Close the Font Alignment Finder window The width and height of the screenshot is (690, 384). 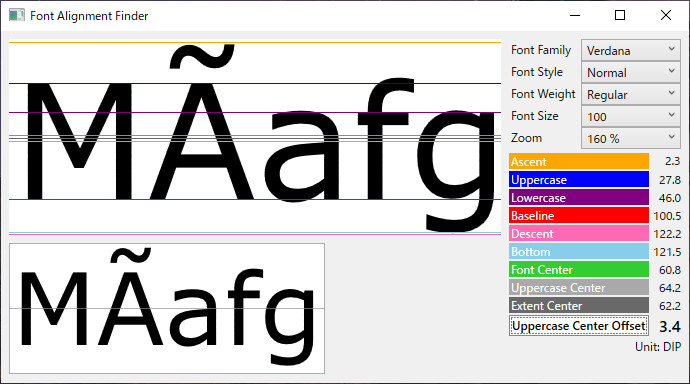[666, 15]
